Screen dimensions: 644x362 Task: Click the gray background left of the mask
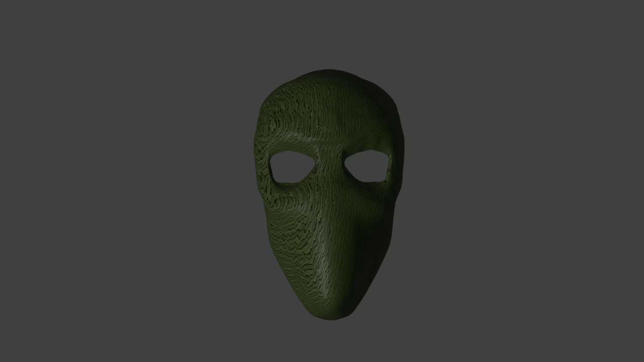(x=150, y=180)
